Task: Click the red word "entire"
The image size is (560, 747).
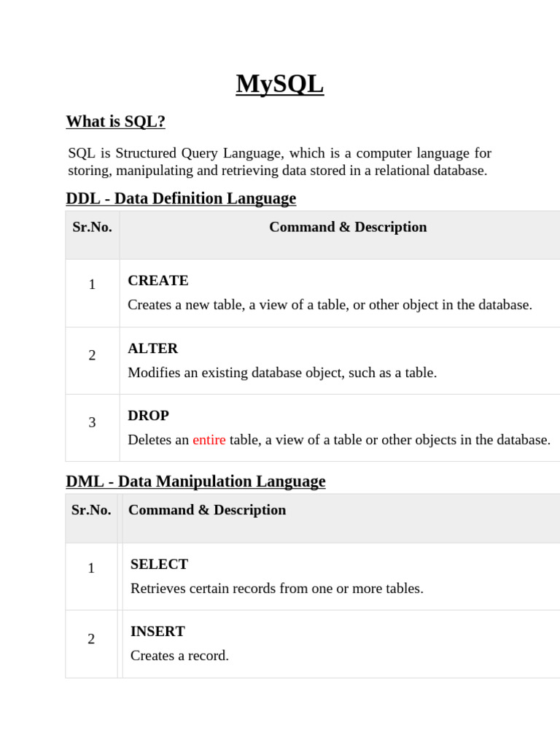Action: coord(209,440)
